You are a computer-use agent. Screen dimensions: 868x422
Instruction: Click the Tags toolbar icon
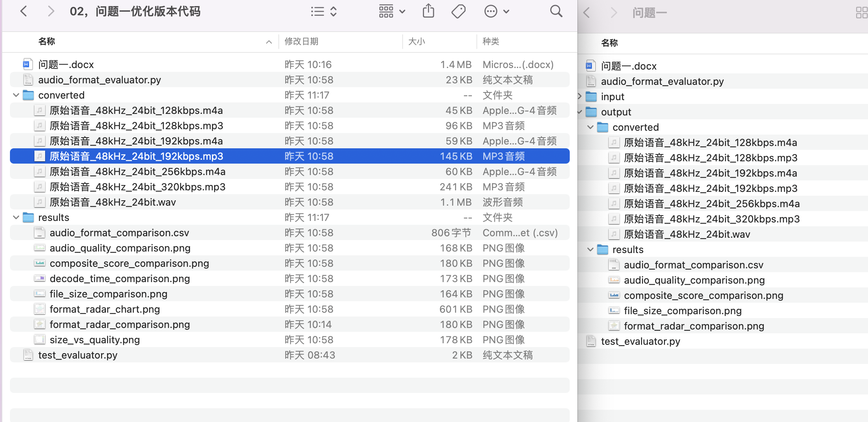coord(458,11)
